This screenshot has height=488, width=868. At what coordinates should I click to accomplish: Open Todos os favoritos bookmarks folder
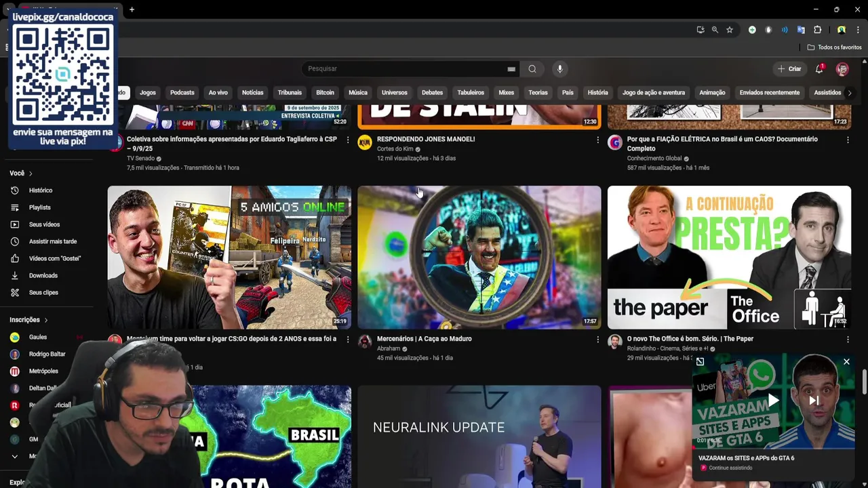tap(835, 47)
